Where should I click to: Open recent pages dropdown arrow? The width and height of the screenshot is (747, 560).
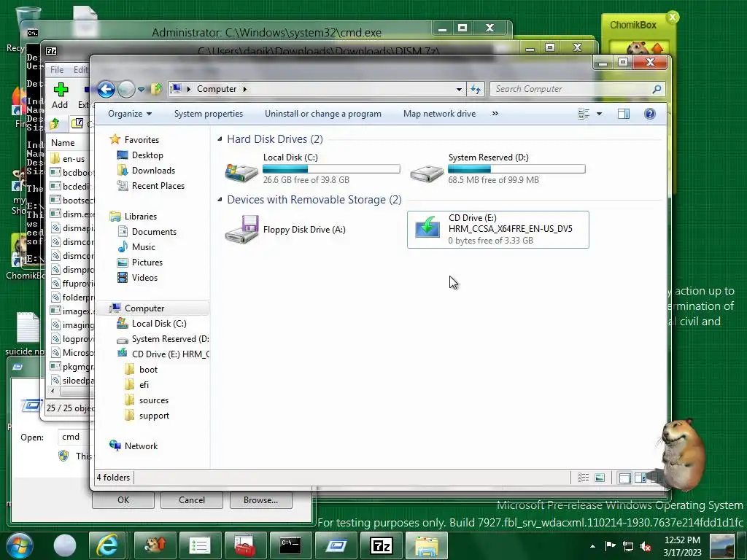(141, 89)
